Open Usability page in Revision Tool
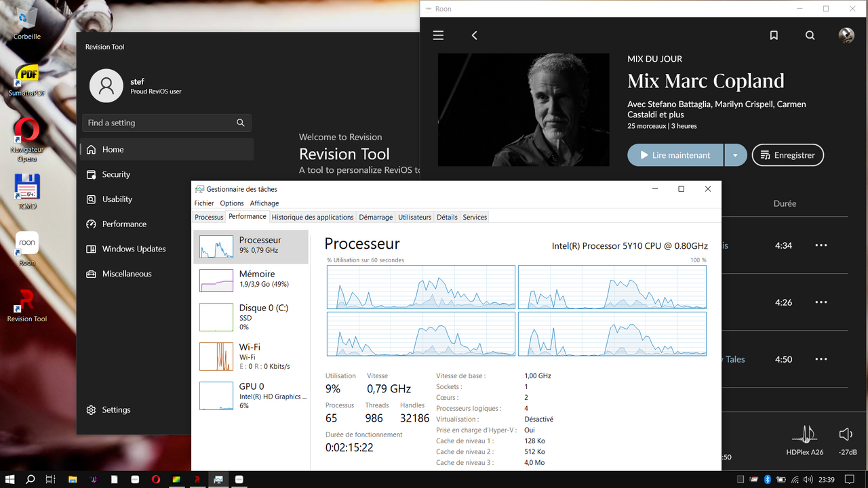 167,199
